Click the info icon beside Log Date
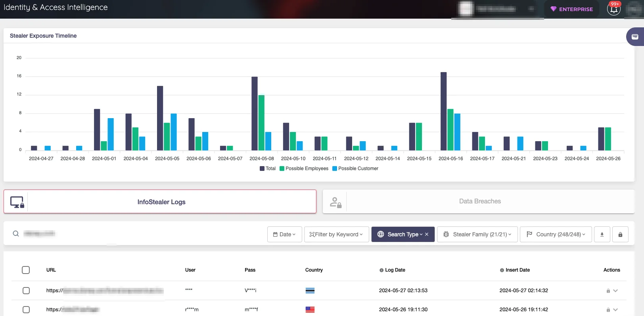The height and width of the screenshot is (316, 644). pyautogui.click(x=381, y=270)
